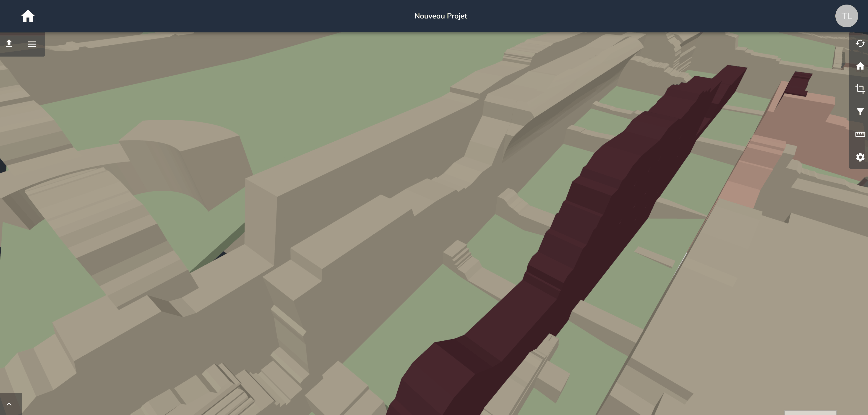Image resolution: width=868 pixels, height=415 pixels.
Task: Open the TL user avatar menu
Action: coord(846,16)
